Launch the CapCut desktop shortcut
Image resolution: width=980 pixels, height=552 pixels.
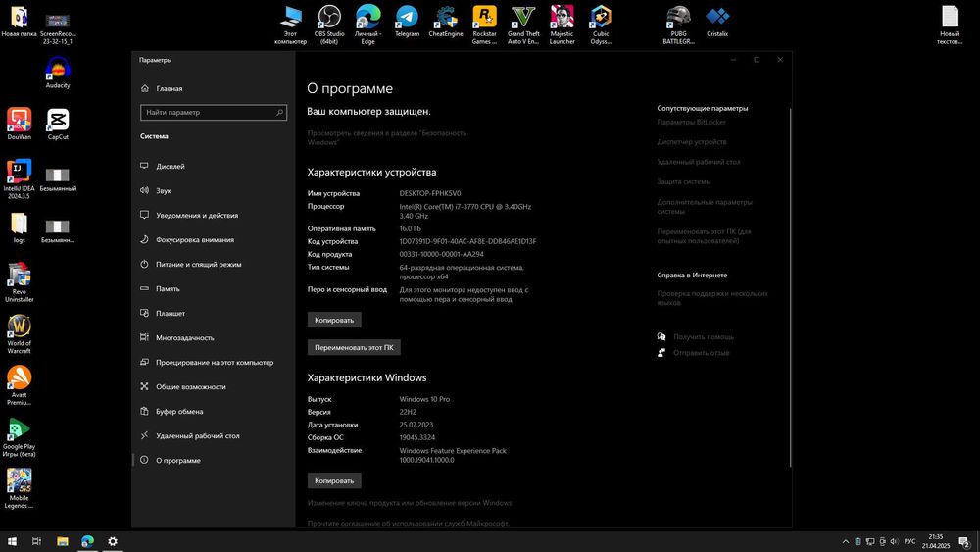58,124
